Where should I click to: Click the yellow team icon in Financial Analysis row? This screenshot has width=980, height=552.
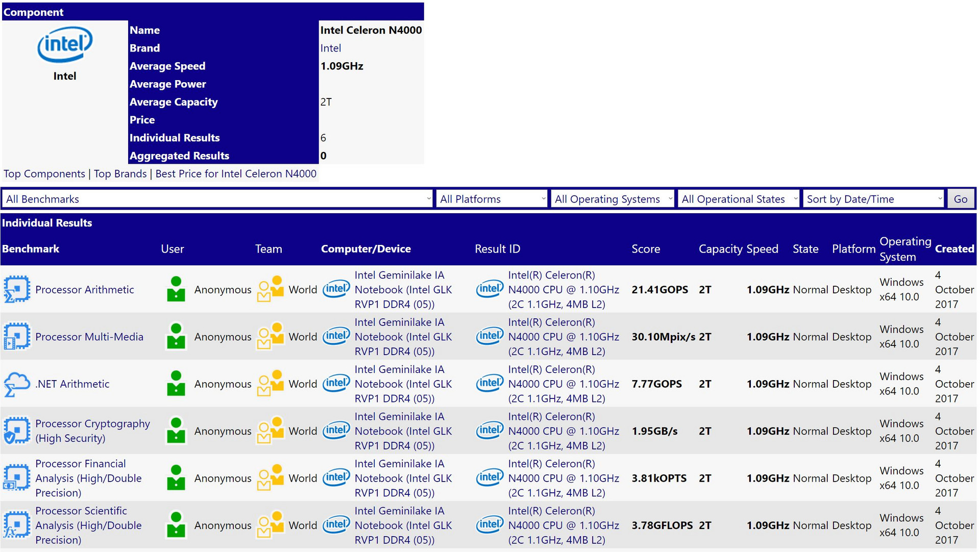(271, 478)
